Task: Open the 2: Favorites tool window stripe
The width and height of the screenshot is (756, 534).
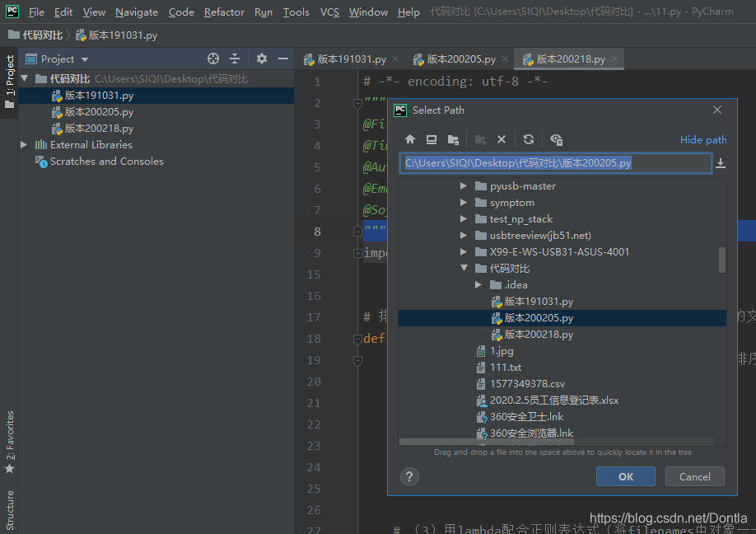Action: point(9,442)
